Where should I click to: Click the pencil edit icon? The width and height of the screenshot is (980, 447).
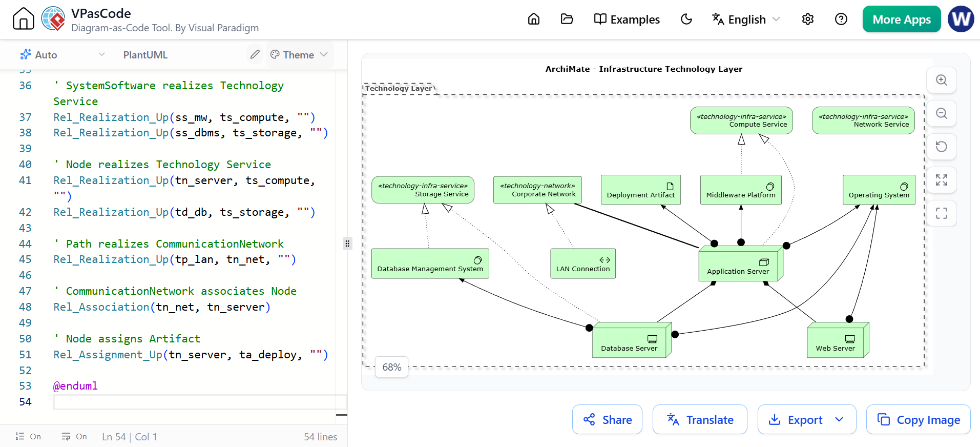pos(255,54)
